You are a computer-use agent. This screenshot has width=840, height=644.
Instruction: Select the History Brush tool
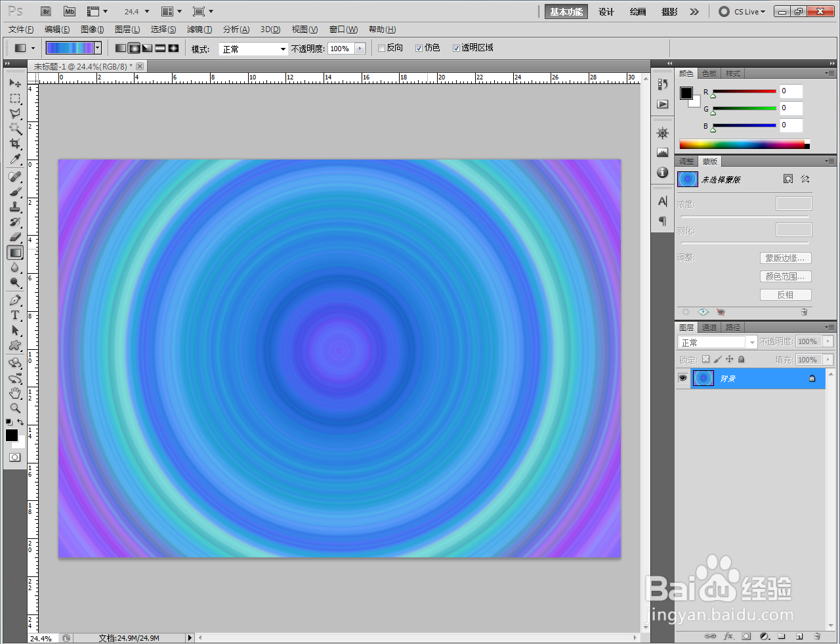(x=15, y=222)
